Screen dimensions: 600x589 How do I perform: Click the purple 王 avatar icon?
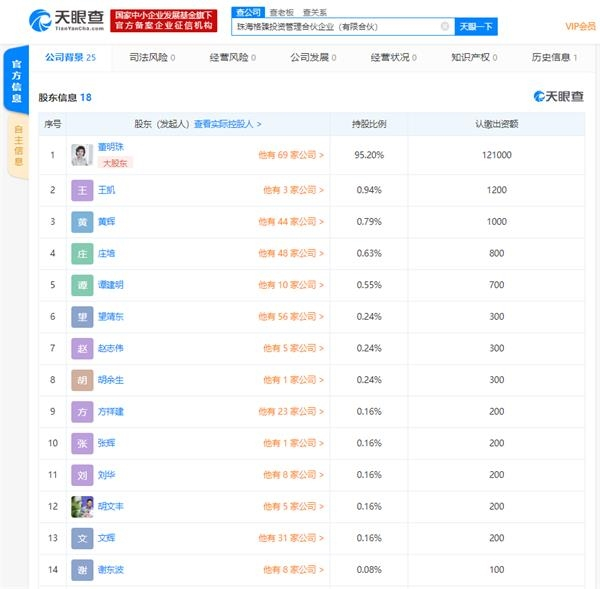pyautogui.click(x=82, y=190)
